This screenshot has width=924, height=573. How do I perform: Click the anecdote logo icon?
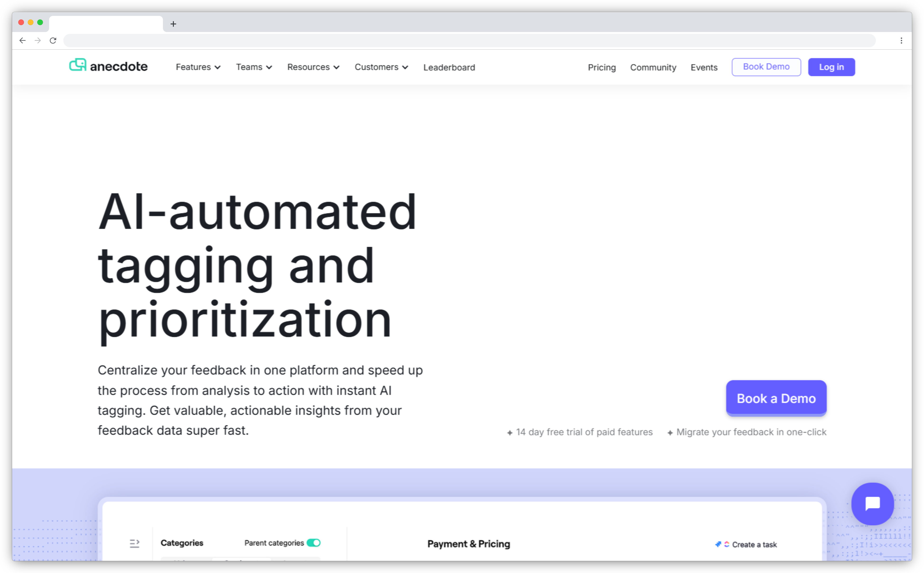[x=78, y=65]
